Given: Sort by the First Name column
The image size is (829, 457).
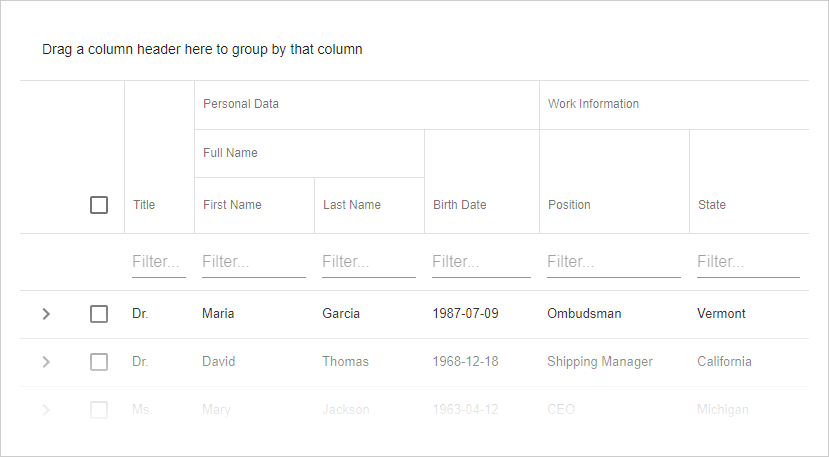Looking at the screenshot, I should (232, 205).
